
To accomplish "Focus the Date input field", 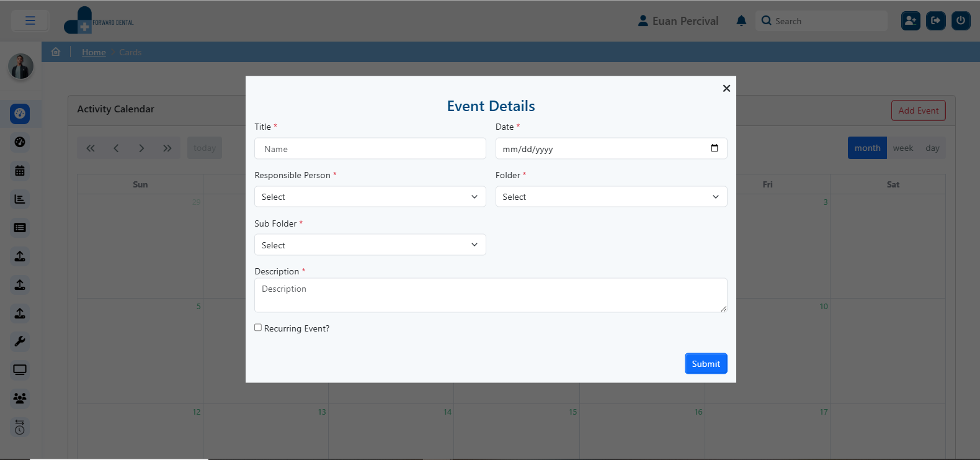I will click(612, 148).
